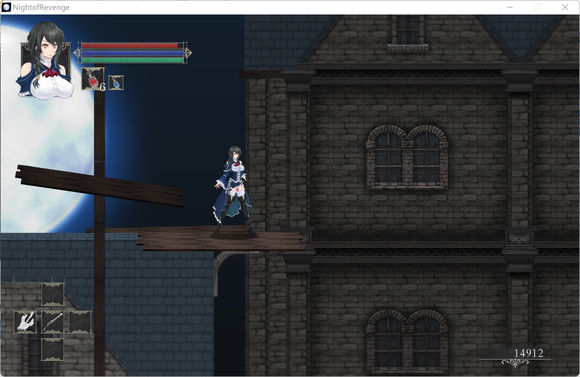The image size is (580, 377).
Task: Select the white glove item slot
Action: tap(25, 322)
